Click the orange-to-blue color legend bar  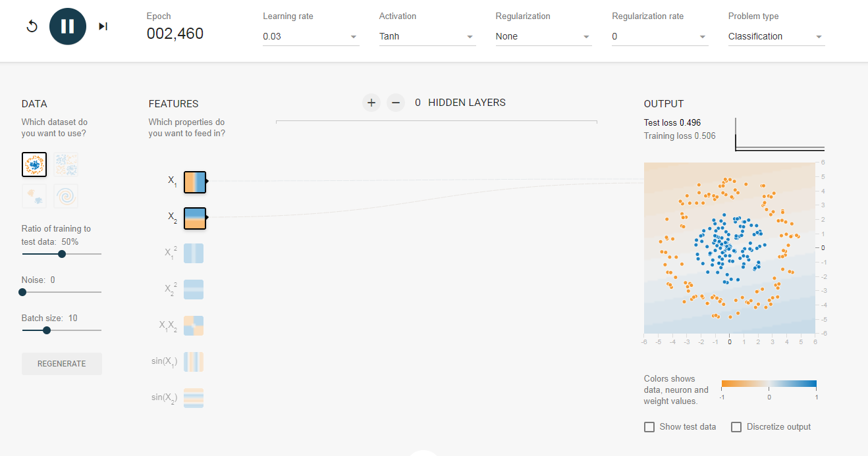tap(769, 384)
